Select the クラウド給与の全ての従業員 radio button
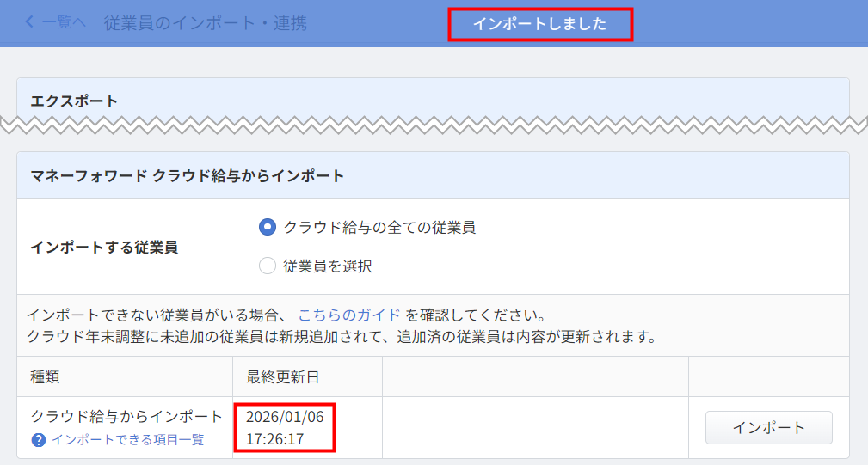Screen dimensions: 868x465 pyautogui.click(x=268, y=228)
